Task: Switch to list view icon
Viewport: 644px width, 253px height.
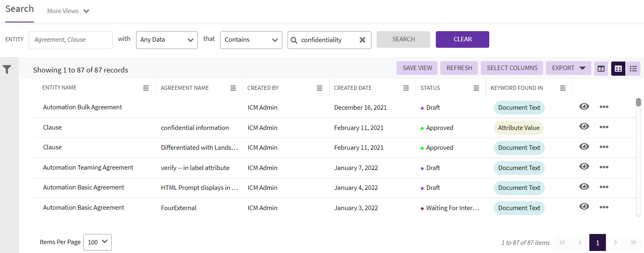Action: [633, 68]
